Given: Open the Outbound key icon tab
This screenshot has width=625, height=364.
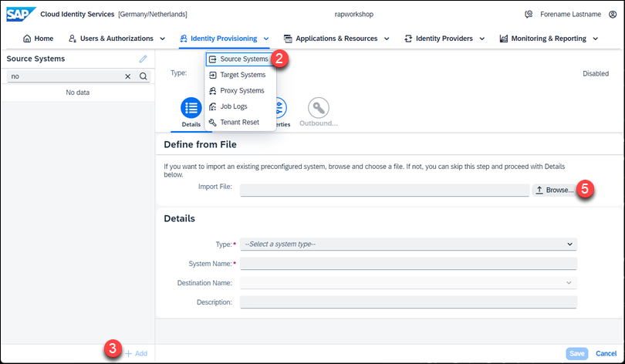Looking at the screenshot, I should pyautogui.click(x=319, y=107).
